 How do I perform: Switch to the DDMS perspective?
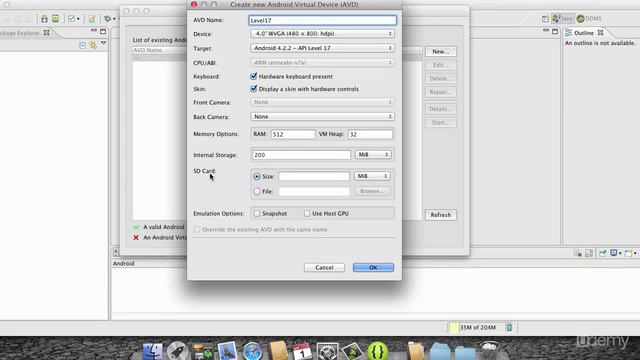(x=589, y=18)
